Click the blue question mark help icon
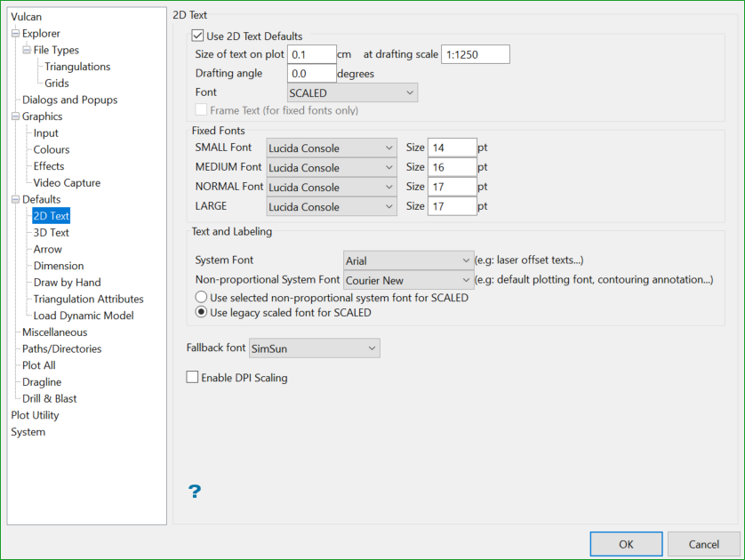Image resolution: width=745 pixels, height=560 pixels. (x=195, y=492)
